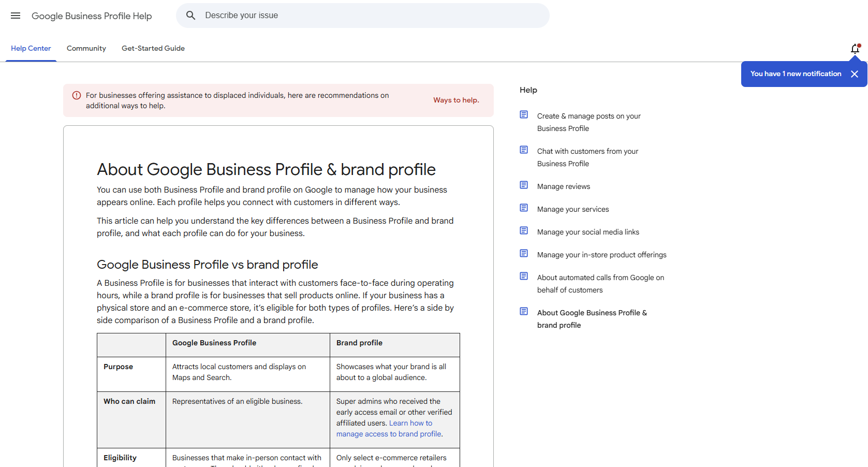Click article icon beside About Google Business Profile

point(524,311)
